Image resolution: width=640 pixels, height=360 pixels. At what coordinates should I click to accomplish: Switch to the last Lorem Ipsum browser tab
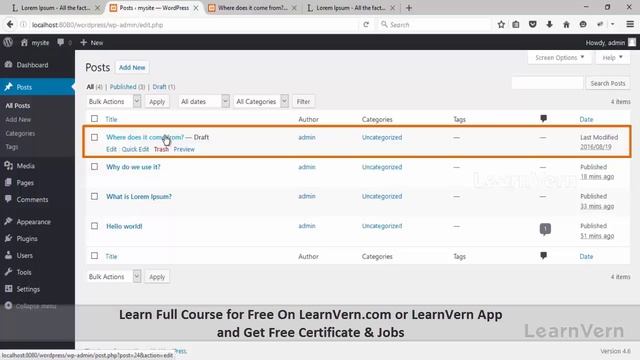click(351, 8)
